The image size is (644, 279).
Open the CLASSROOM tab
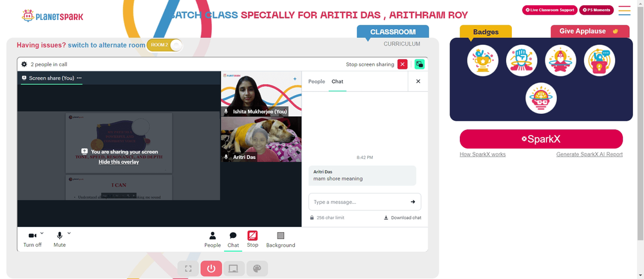[393, 32]
